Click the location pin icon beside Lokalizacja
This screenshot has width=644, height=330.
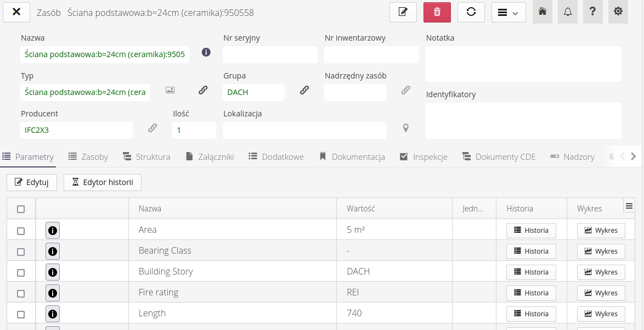click(406, 128)
